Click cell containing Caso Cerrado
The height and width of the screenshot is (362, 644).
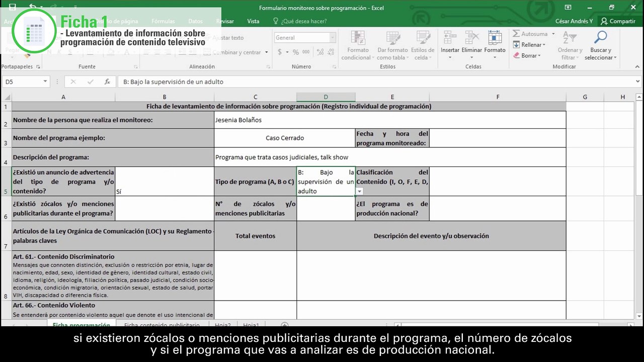point(285,138)
